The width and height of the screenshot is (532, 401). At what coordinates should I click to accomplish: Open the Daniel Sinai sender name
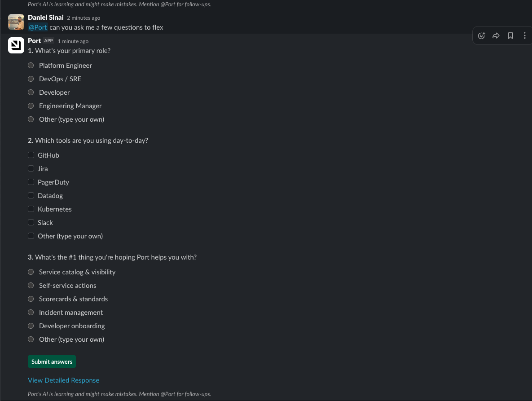click(46, 18)
